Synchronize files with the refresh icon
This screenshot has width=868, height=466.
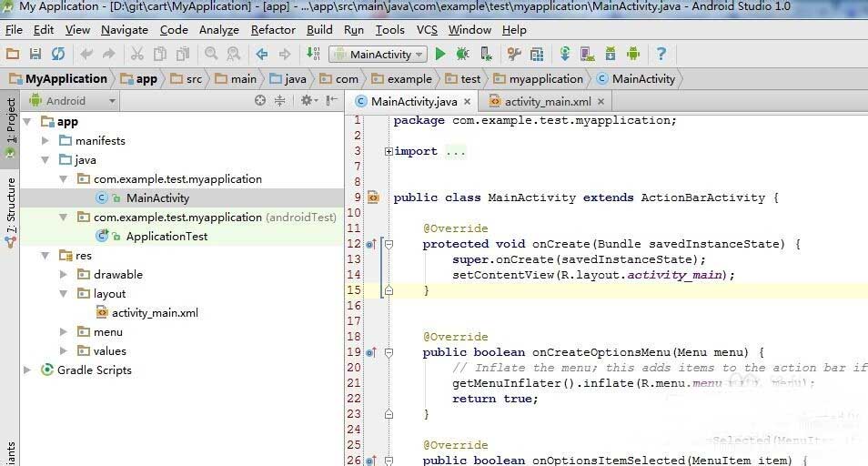click(58, 54)
